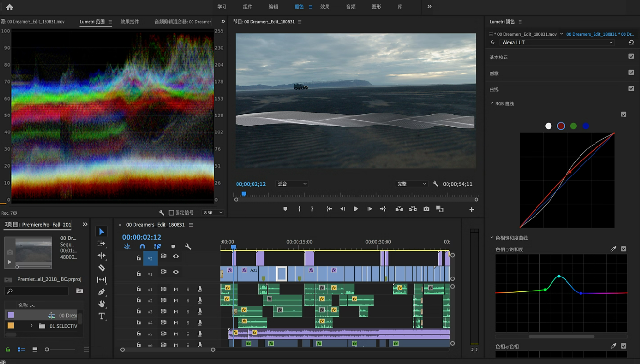Open the 适合 zoom level dropdown
The height and width of the screenshot is (364, 640).
[x=292, y=184]
